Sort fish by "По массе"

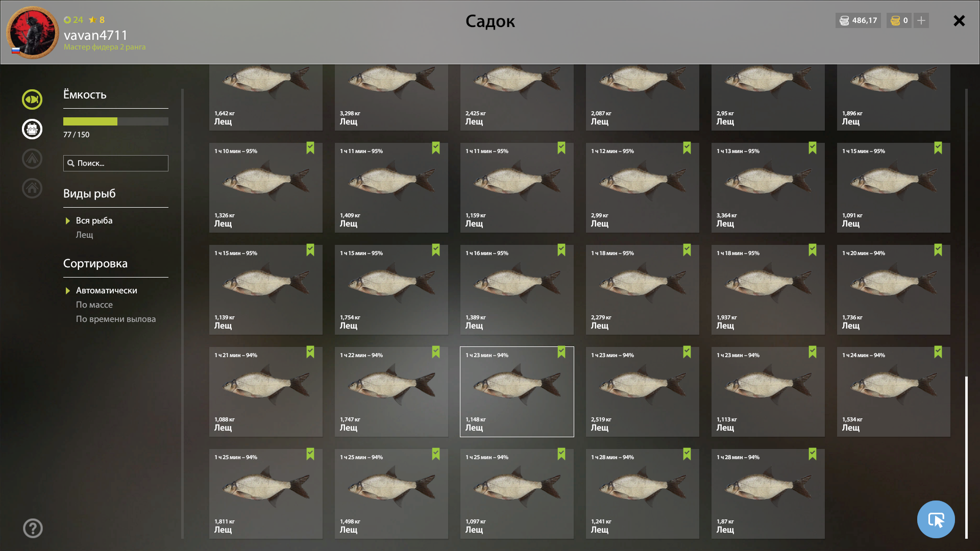94,305
